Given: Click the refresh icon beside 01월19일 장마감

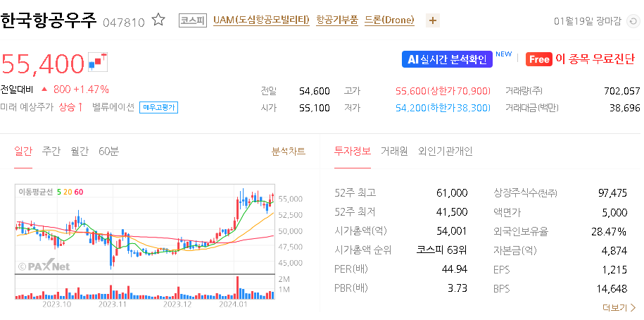Looking at the screenshot, I should coord(633,21).
